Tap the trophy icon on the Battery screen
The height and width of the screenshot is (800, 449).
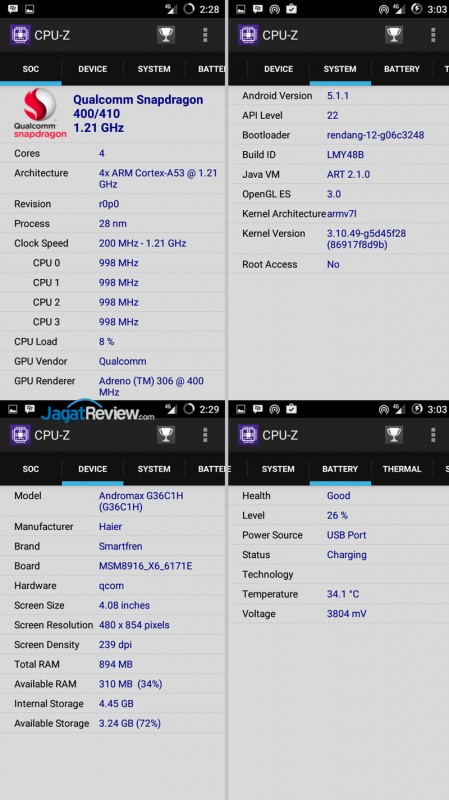click(x=394, y=435)
